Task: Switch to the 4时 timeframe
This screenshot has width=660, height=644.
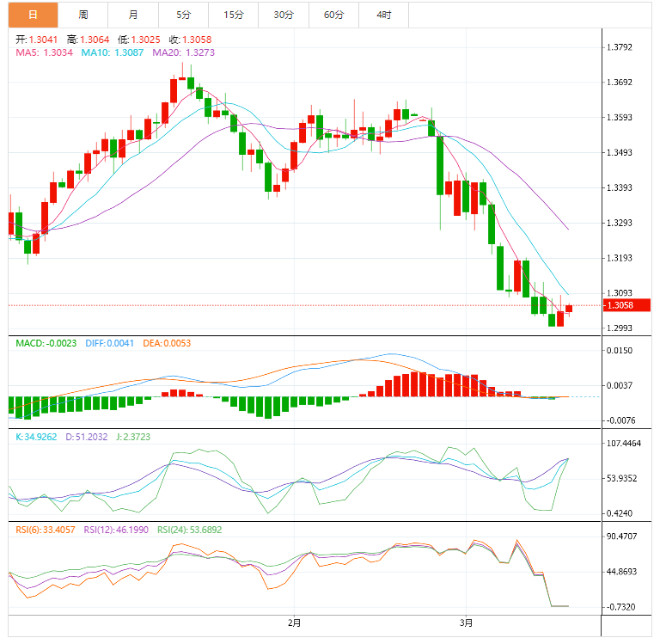Action: coord(383,15)
